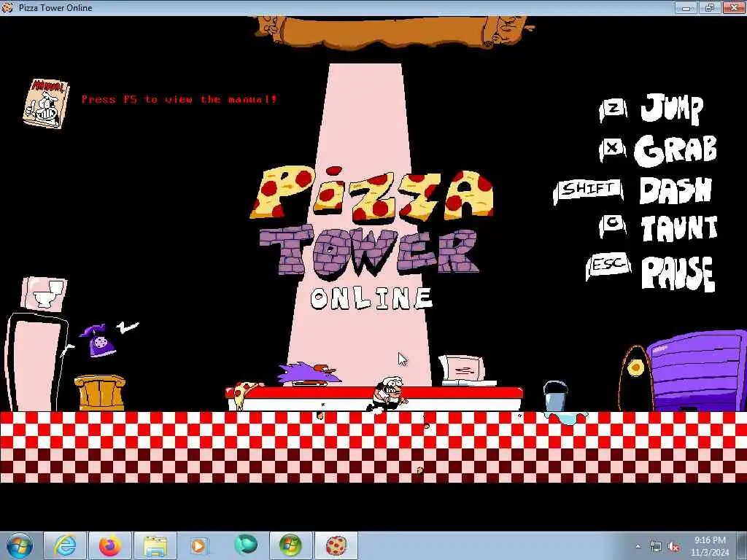Click the ONLINE logo text
The width and height of the screenshot is (747, 560).
[x=371, y=298]
